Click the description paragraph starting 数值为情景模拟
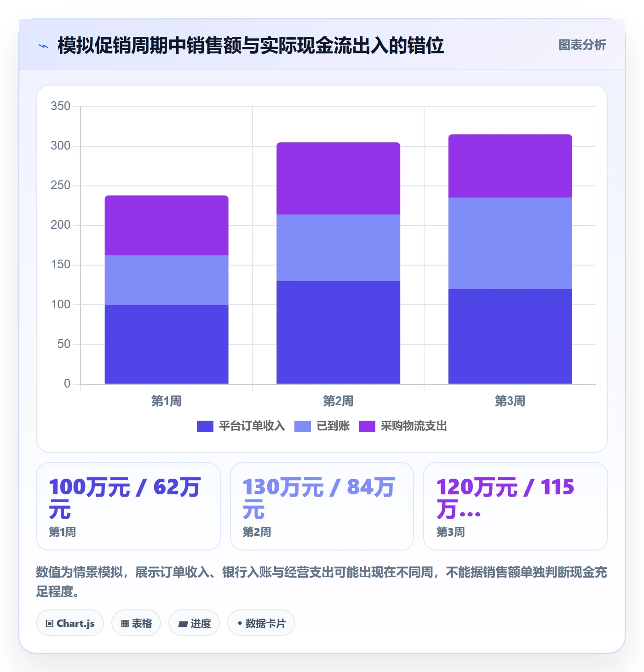The image size is (644, 672). point(322,582)
